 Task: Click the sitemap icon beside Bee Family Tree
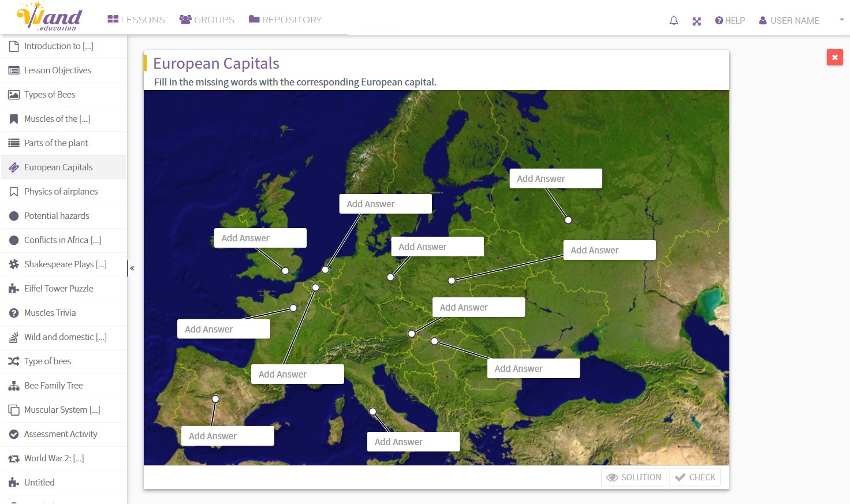[14, 386]
